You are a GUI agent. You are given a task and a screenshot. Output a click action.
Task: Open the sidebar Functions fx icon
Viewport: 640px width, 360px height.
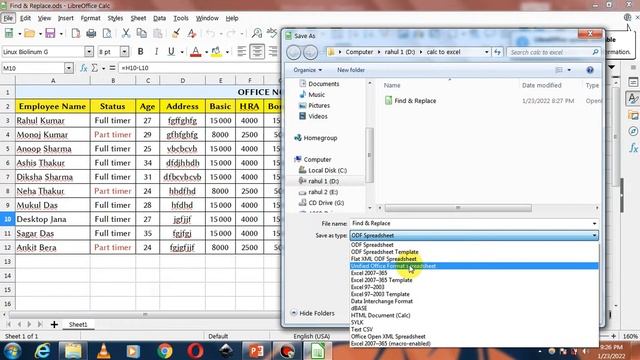(633, 148)
